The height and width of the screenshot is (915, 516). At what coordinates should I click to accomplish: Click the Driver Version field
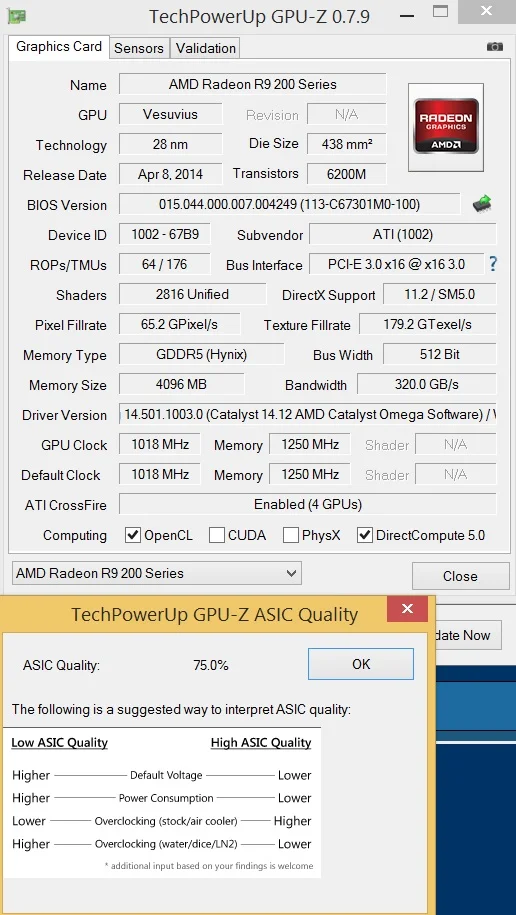coord(308,415)
